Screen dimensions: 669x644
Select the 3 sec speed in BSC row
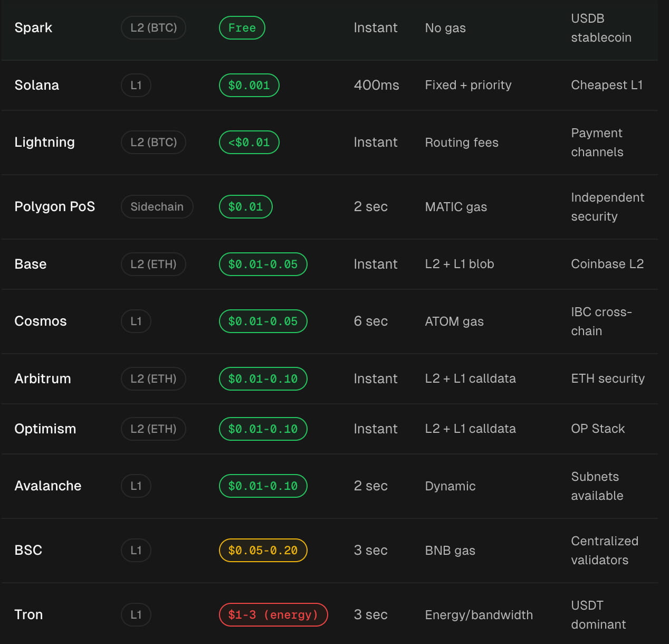[370, 550]
